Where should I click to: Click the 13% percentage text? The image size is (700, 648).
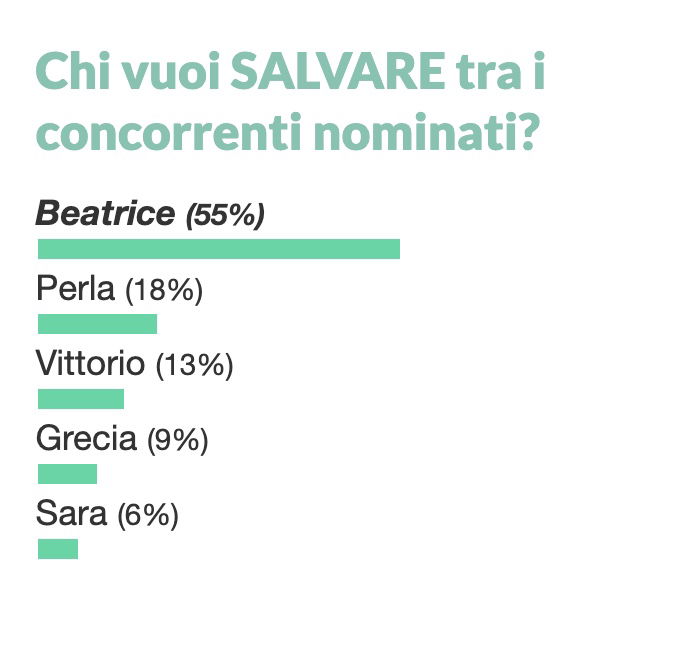(194, 366)
